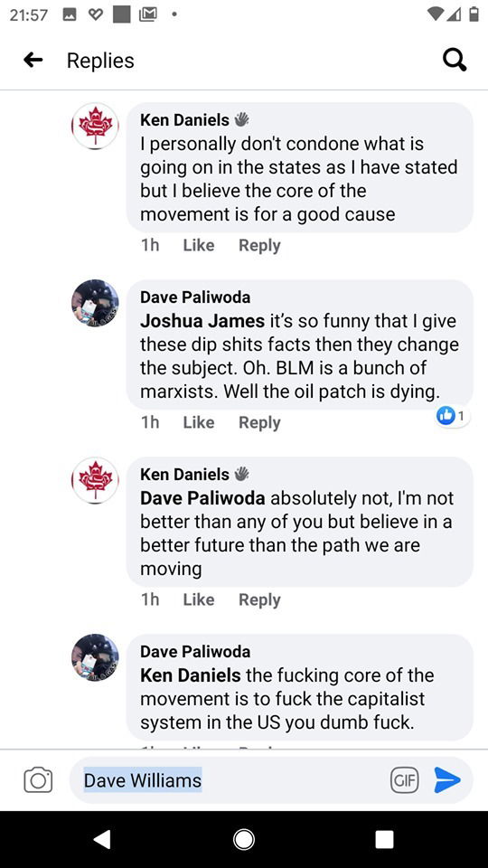This screenshot has height=868, width=488.
Task: Open the GIF picker button
Action: (405, 780)
